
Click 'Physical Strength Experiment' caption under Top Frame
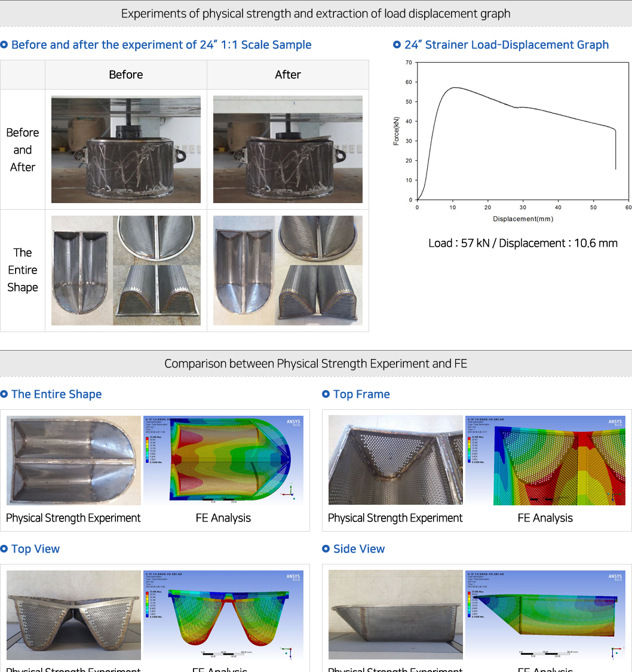[395, 518]
